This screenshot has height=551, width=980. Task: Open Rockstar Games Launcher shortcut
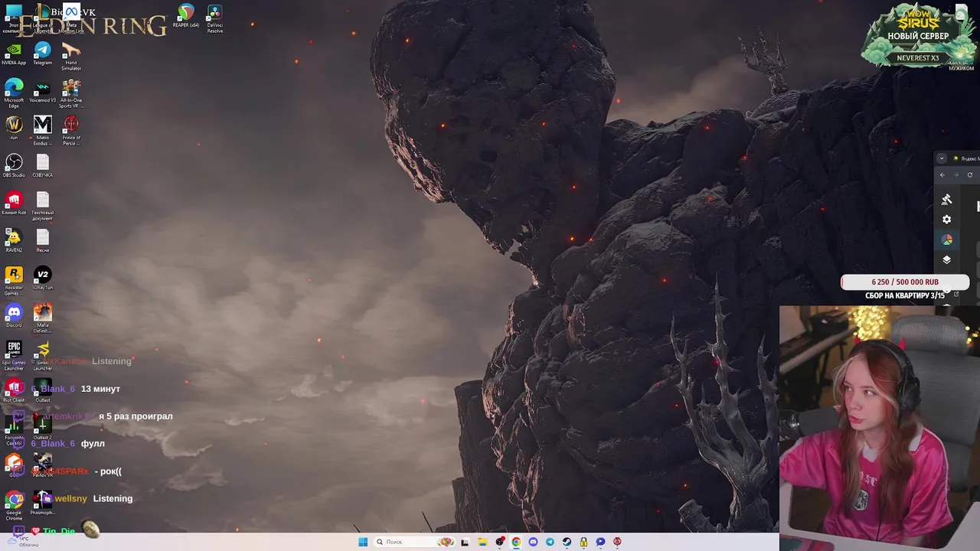[x=14, y=281]
